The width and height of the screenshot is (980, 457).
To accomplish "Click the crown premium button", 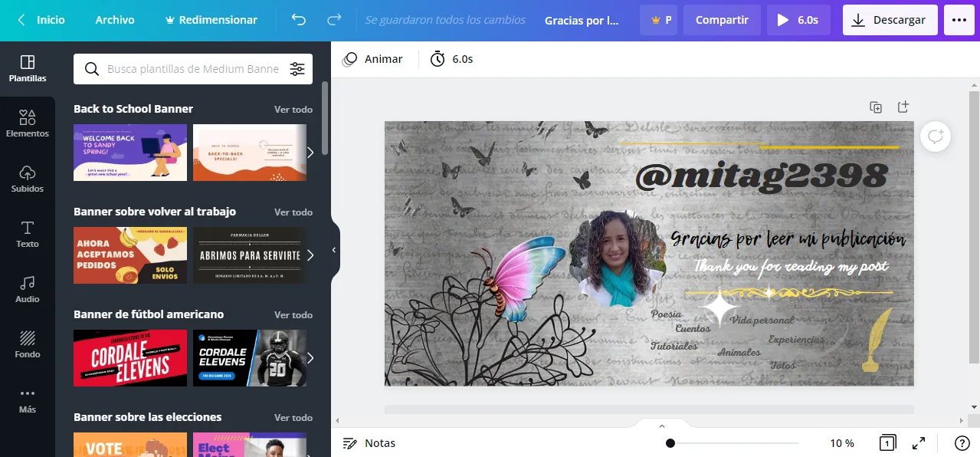I will 659,20.
